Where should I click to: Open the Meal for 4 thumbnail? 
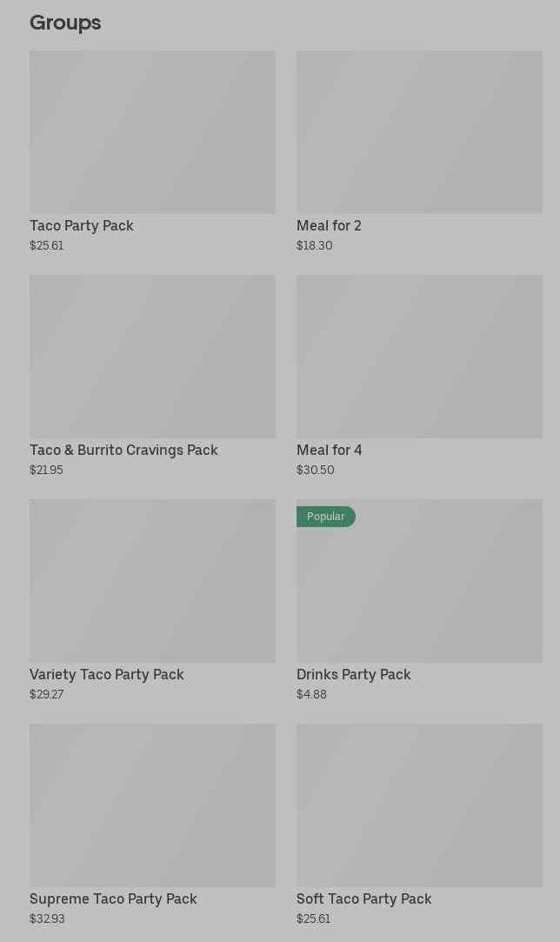419,356
